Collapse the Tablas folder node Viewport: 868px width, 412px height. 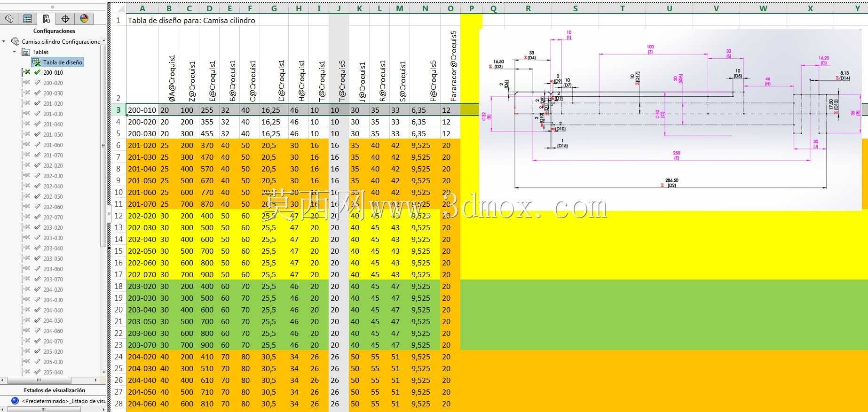[x=15, y=52]
